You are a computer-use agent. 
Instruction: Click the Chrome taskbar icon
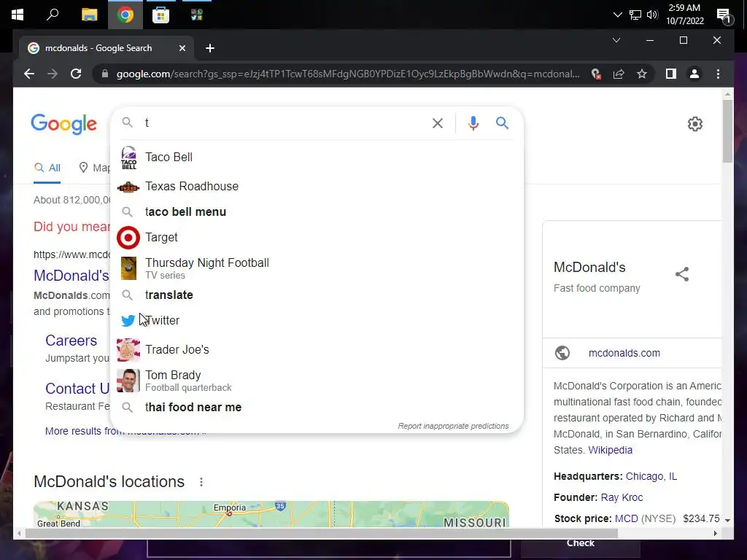tap(125, 15)
